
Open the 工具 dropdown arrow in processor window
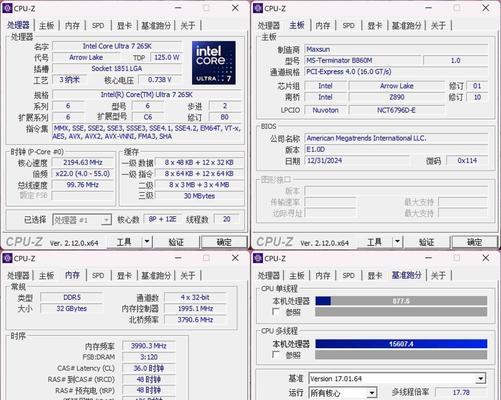click(x=147, y=241)
